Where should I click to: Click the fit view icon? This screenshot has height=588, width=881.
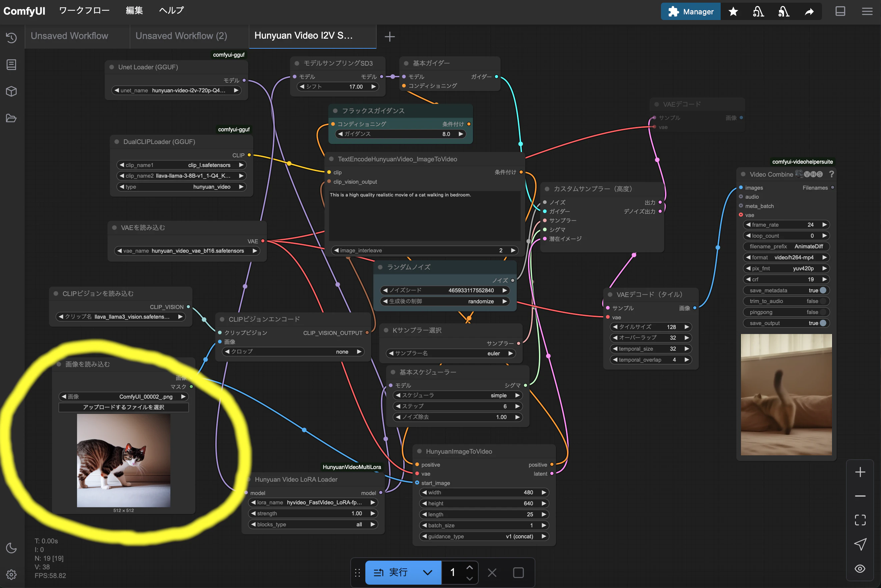pyautogui.click(x=860, y=520)
